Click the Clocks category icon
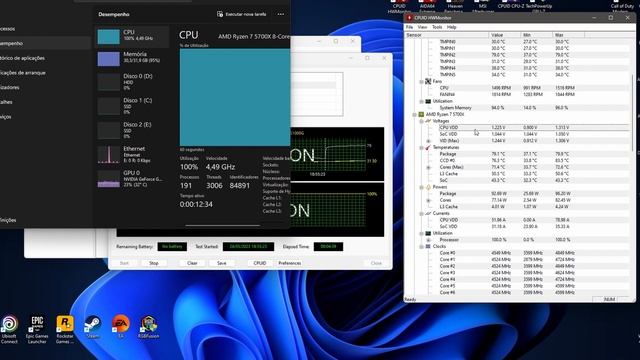 pos(428,247)
